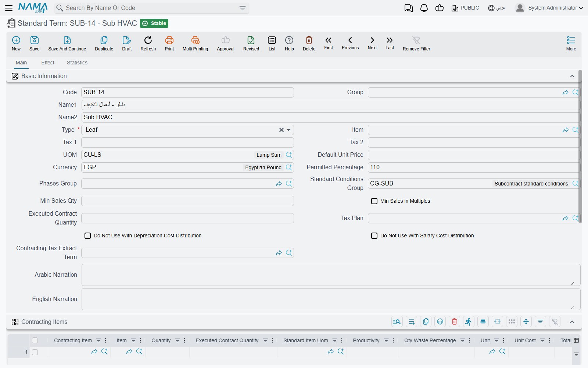This screenshot has height=368, width=588.
Task: Click the search-lines icon in Contracting Items toolbar
Action: click(x=397, y=322)
